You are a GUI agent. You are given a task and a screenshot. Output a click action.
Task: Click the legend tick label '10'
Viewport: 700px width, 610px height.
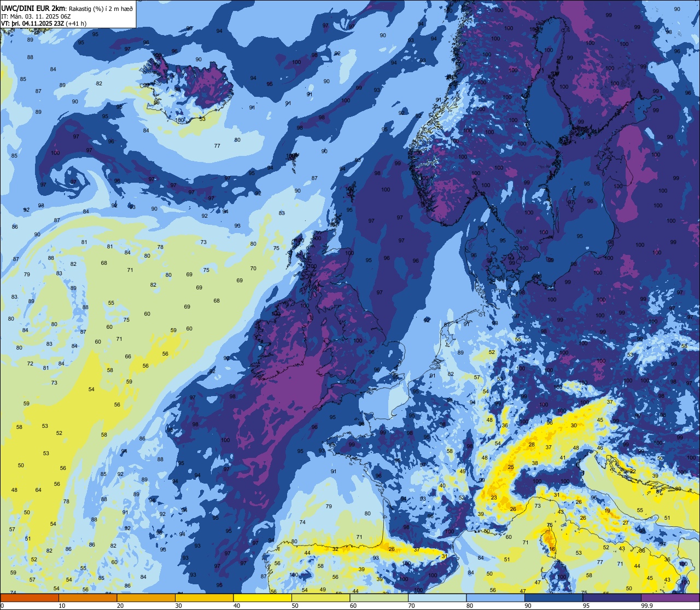coord(62,606)
